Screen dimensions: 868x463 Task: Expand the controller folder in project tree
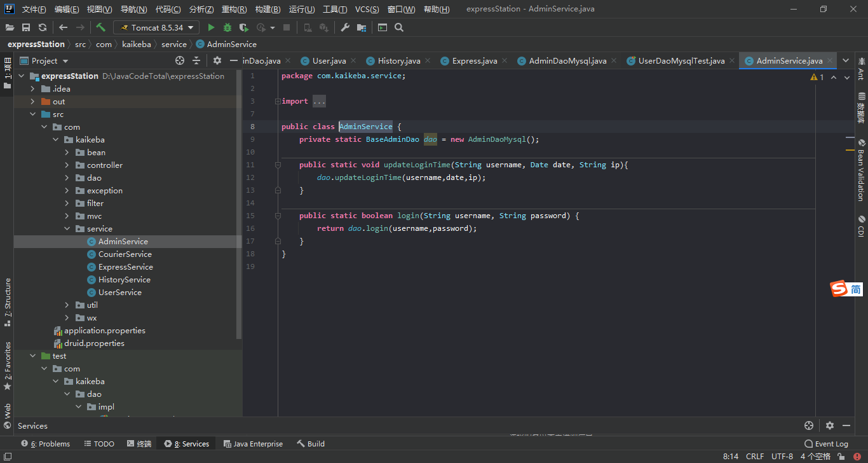coord(67,165)
